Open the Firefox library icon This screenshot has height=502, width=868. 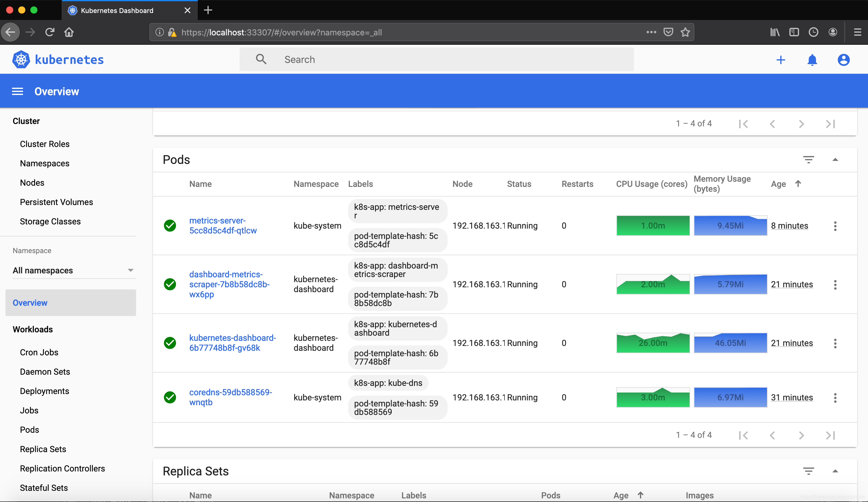775,32
